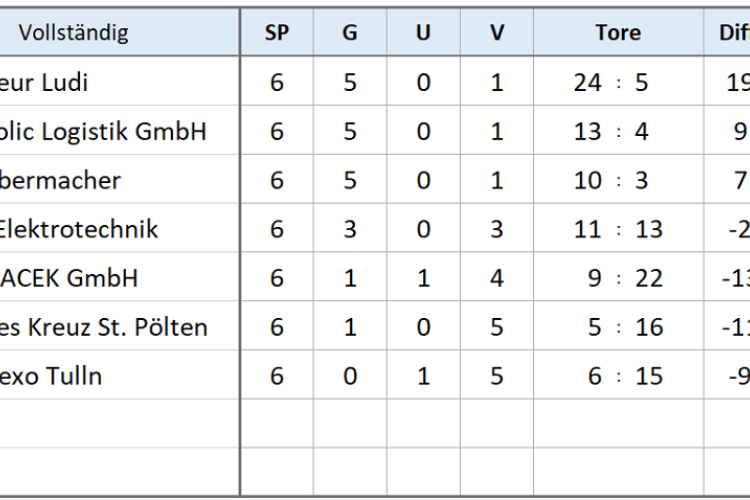Click the Logistik GmbH team cell
750x500 pixels.
tap(120, 131)
